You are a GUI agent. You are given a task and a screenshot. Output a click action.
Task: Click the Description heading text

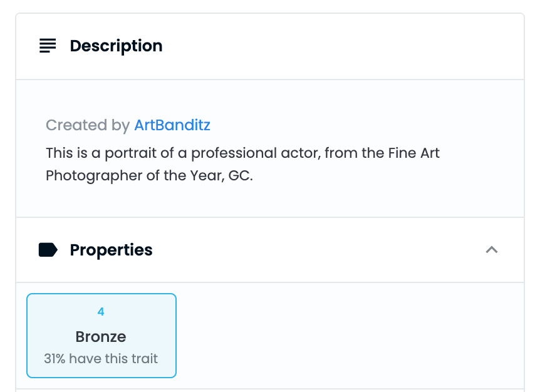coord(116,46)
